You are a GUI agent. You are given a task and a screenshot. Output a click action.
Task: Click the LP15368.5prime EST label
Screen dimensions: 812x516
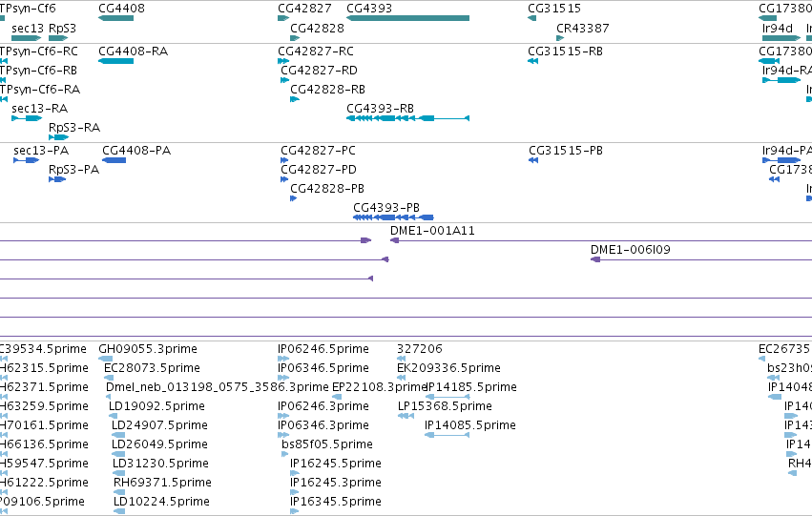(x=445, y=406)
